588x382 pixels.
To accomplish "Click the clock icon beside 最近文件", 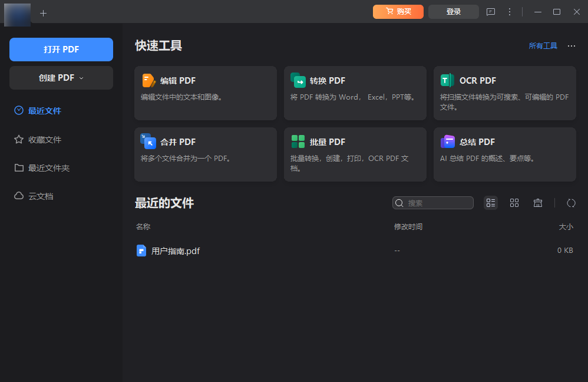I will 19,110.
